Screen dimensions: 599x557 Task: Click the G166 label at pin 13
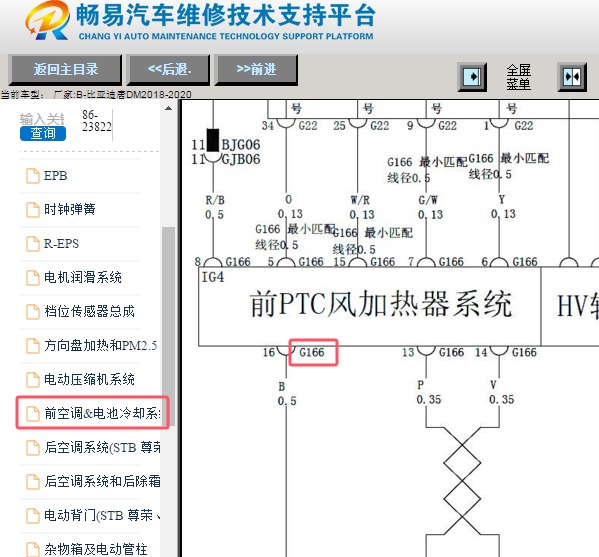(451, 352)
